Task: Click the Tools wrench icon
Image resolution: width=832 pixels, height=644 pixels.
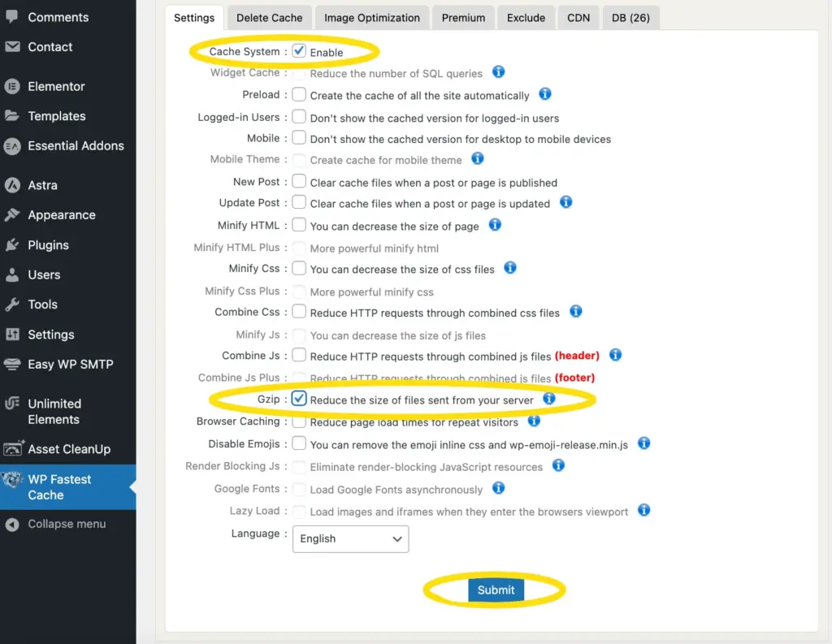Action: point(11,305)
